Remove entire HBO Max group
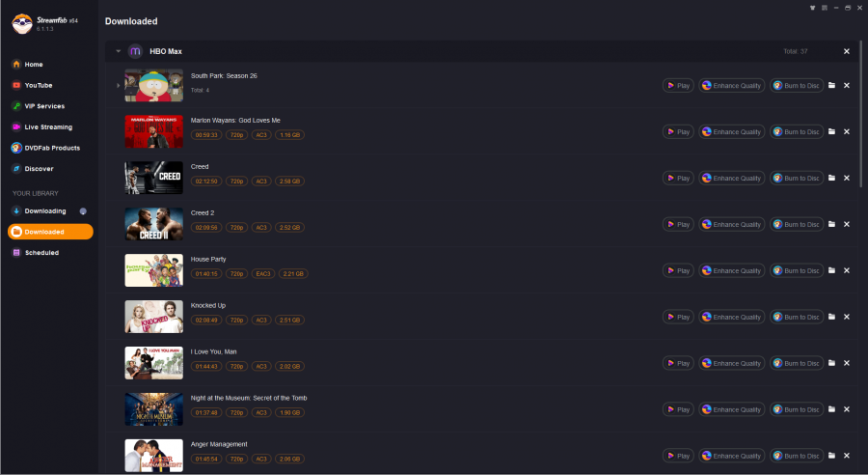 point(847,51)
